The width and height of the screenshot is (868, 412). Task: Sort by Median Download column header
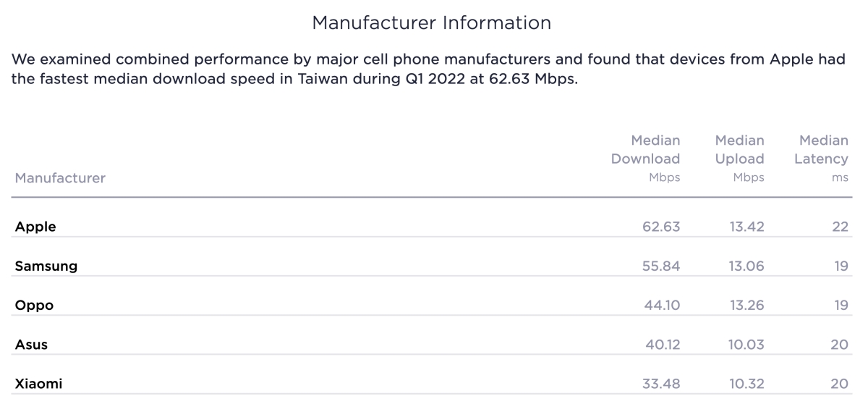[645, 159]
